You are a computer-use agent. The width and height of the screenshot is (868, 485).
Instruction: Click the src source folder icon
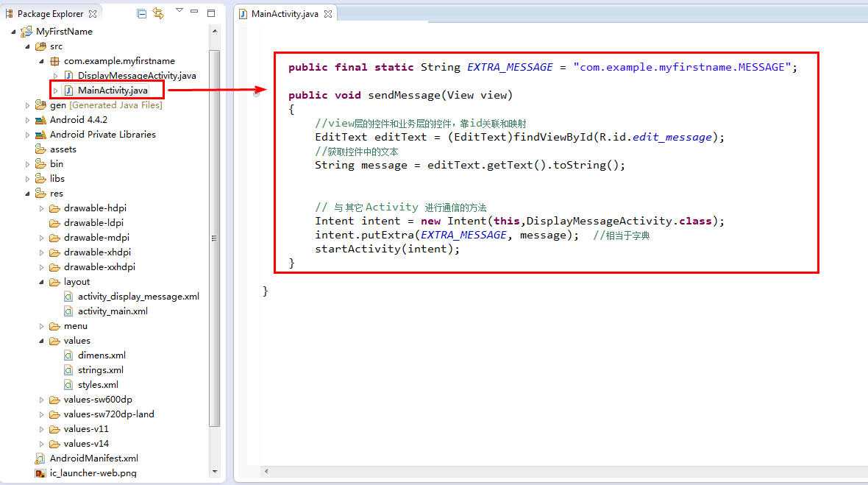point(40,46)
